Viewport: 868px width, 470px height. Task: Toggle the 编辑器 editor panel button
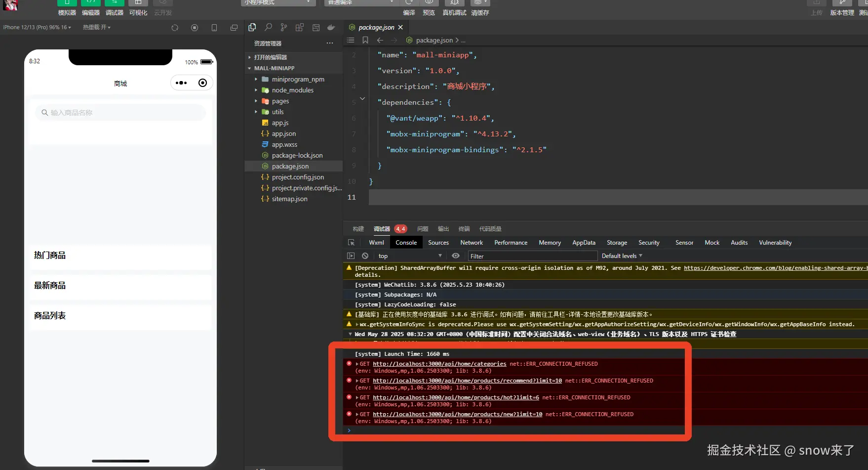[90, 3]
